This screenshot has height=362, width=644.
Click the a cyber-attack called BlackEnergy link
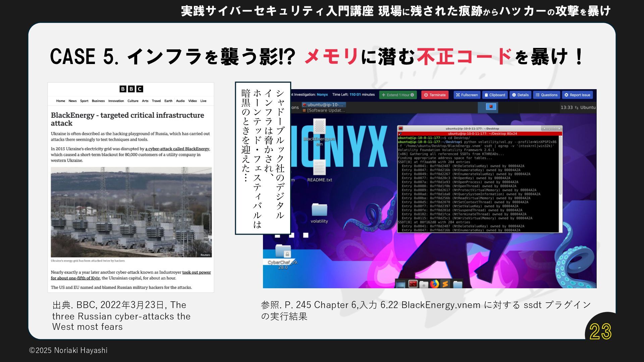click(177, 149)
